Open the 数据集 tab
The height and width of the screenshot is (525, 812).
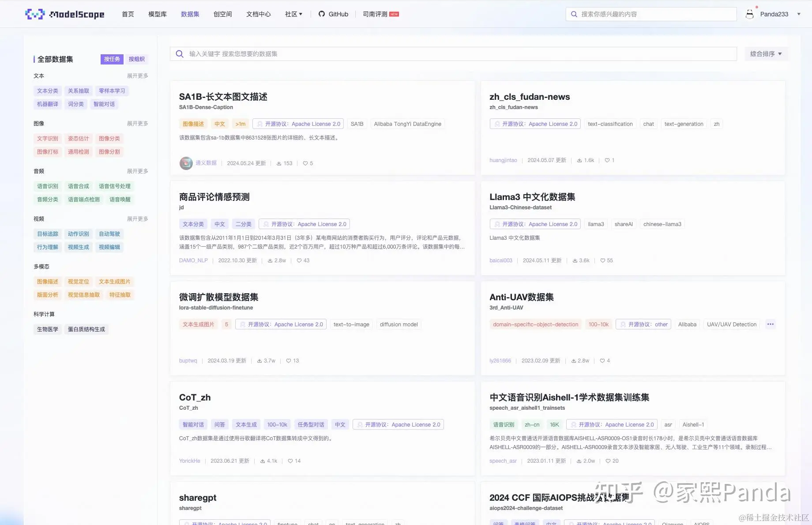(190, 14)
